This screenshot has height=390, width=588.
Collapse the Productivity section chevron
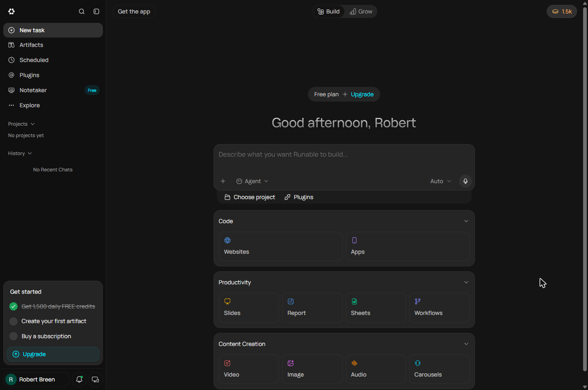466,282
